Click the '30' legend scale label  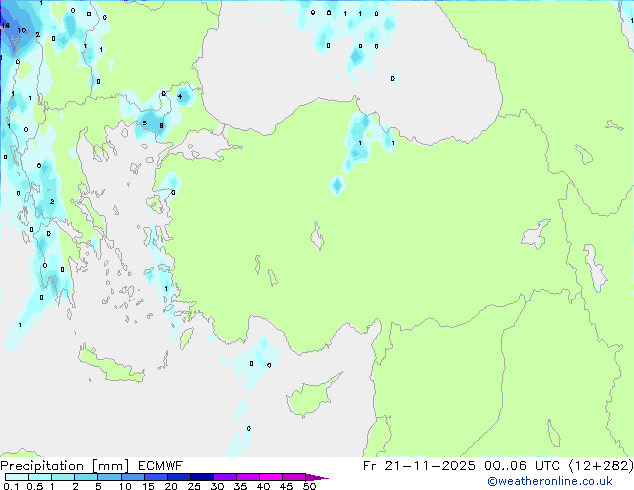[217, 486]
